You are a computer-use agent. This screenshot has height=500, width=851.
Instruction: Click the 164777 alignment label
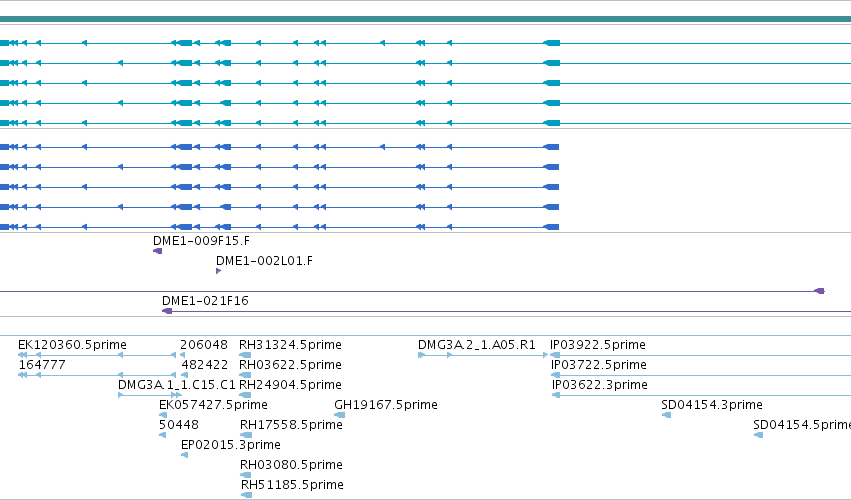coord(42,365)
